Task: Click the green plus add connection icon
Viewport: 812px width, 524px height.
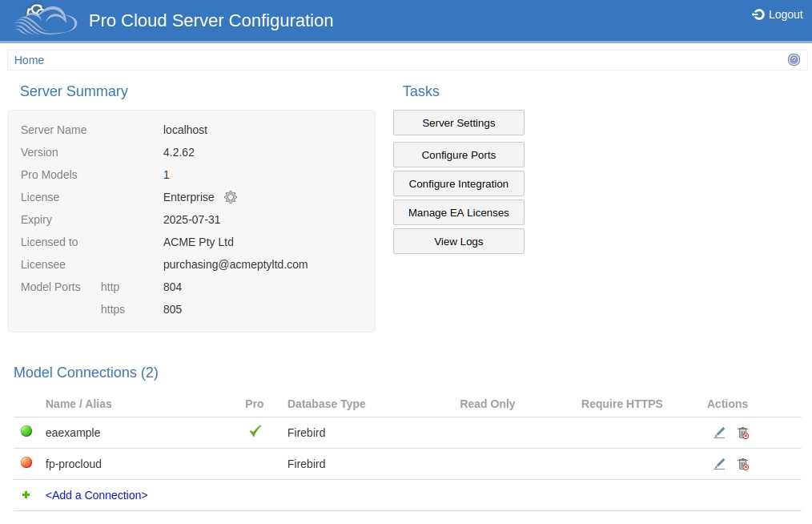Action: click(x=26, y=495)
